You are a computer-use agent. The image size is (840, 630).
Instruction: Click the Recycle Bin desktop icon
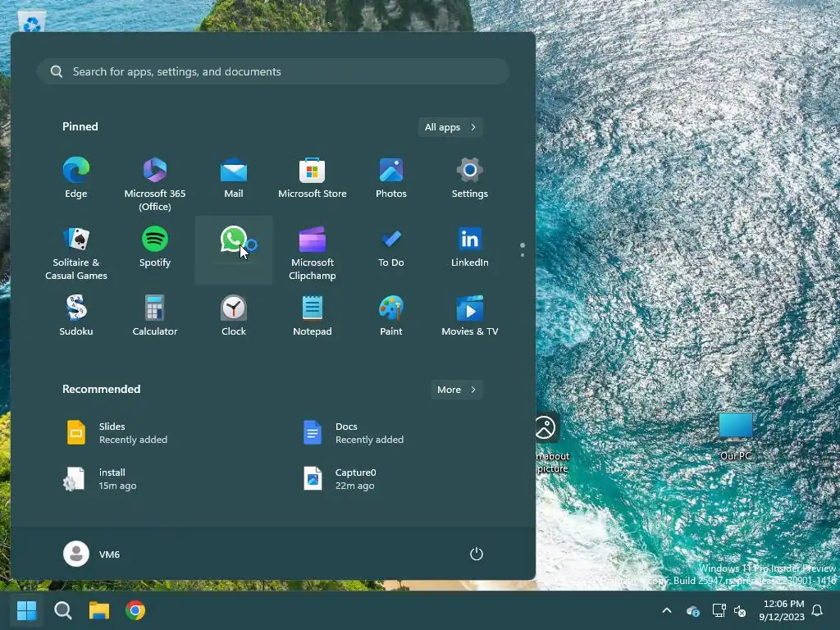coord(32,21)
